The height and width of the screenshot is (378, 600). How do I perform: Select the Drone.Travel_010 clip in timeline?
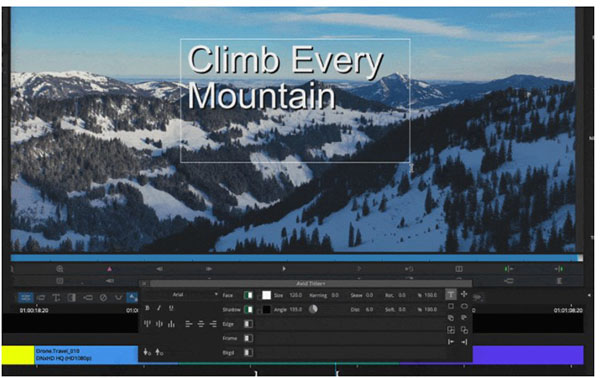[86, 355]
